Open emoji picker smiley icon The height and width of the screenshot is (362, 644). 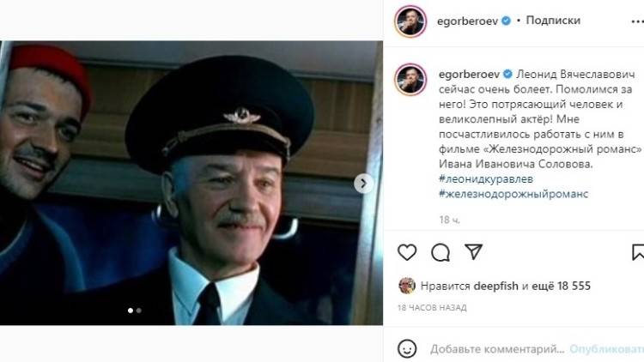[407, 349]
